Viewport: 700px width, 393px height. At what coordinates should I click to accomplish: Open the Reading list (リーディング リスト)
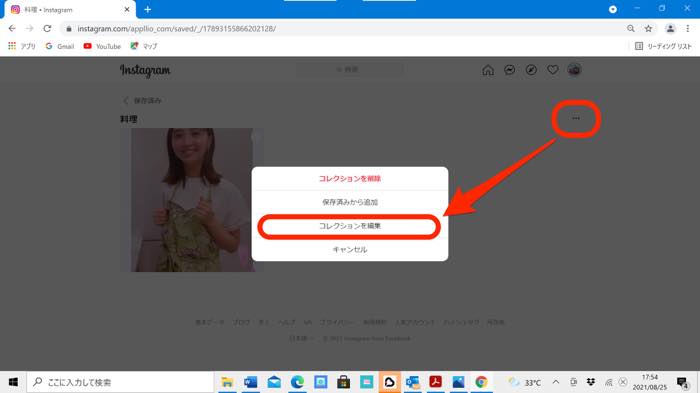663,46
